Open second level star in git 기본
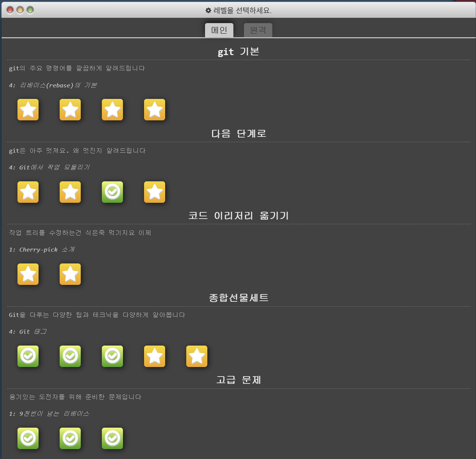The image size is (476, 459). point(70,110)
